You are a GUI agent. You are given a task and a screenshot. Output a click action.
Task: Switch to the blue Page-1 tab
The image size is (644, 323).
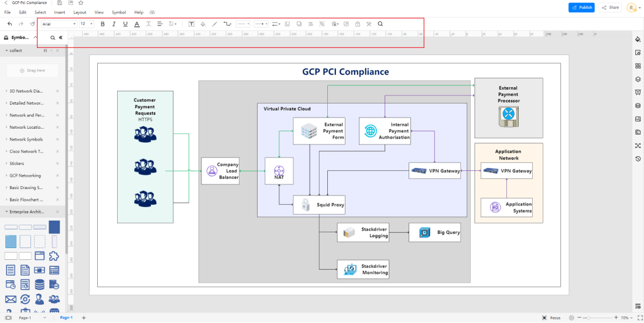click(66, 318)
